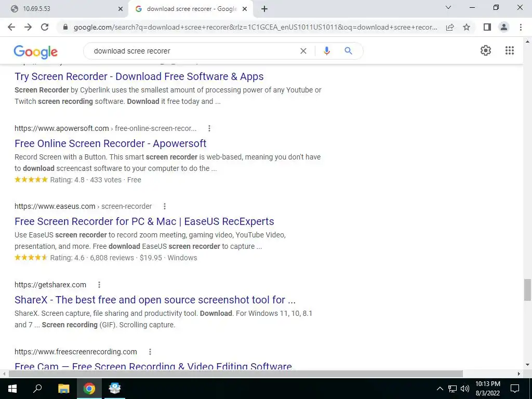This screenshot has width=532, height=399.
Task: Open network status tray icon
Action: point(453,389)
